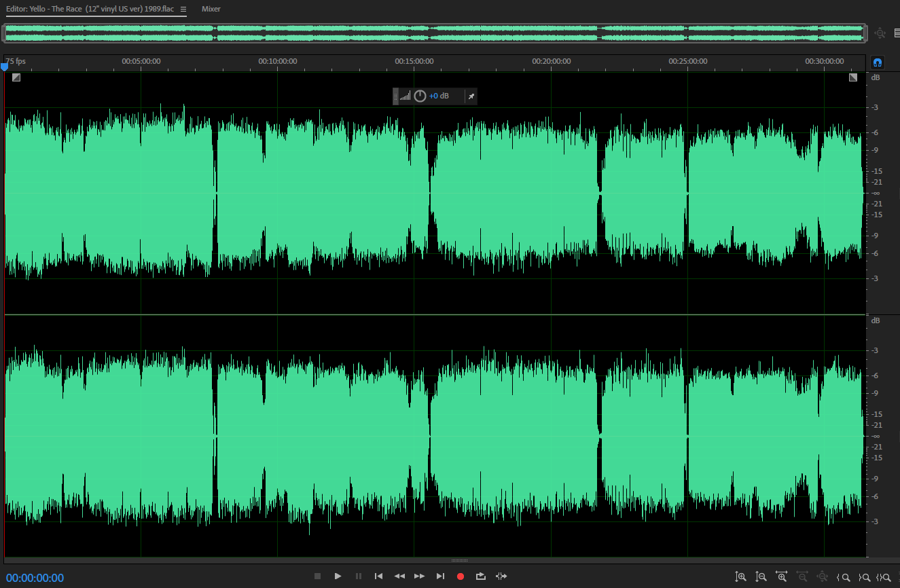Click the Rewind button

tap(399, 576)
